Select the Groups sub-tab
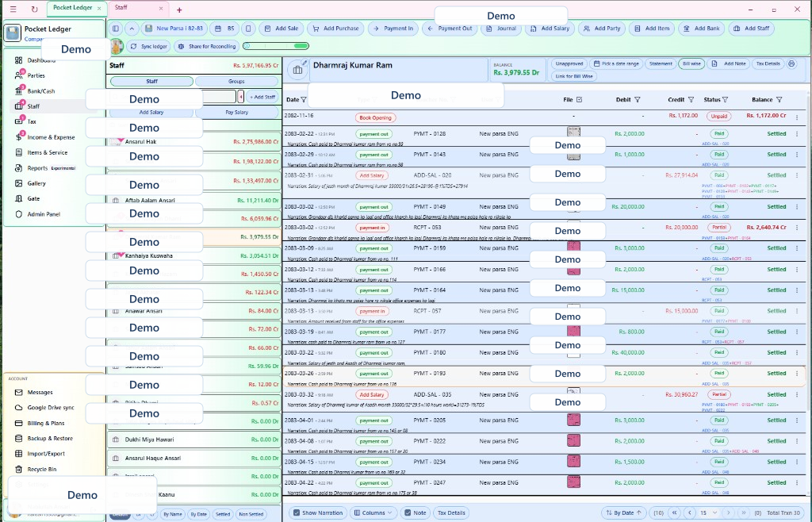The width and height of the screenshot is (812, 522). pyautogui.click(x=236, y=81)
